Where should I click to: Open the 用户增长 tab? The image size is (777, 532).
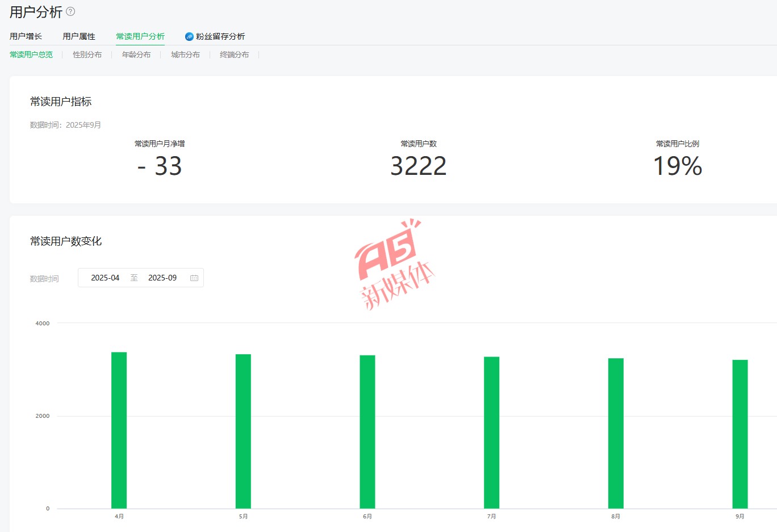pyautogui.click(x=26, y=36)
